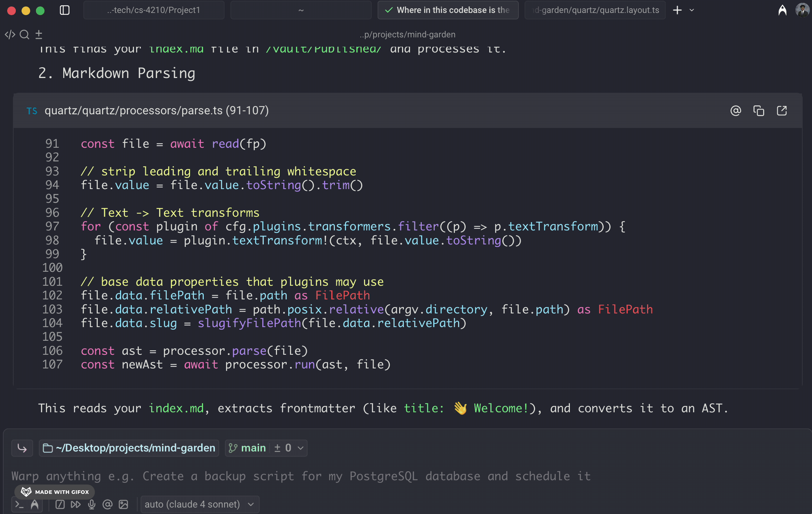
Task: Copy the parse.ts code block
Action: [x=758, y=111]
